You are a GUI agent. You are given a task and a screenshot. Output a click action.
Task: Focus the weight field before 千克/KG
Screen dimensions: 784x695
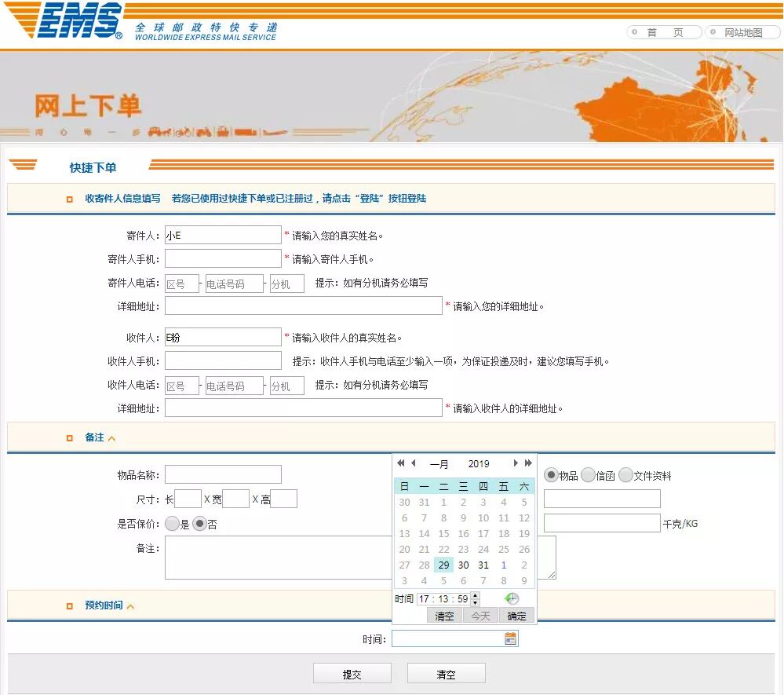point(602,523)
